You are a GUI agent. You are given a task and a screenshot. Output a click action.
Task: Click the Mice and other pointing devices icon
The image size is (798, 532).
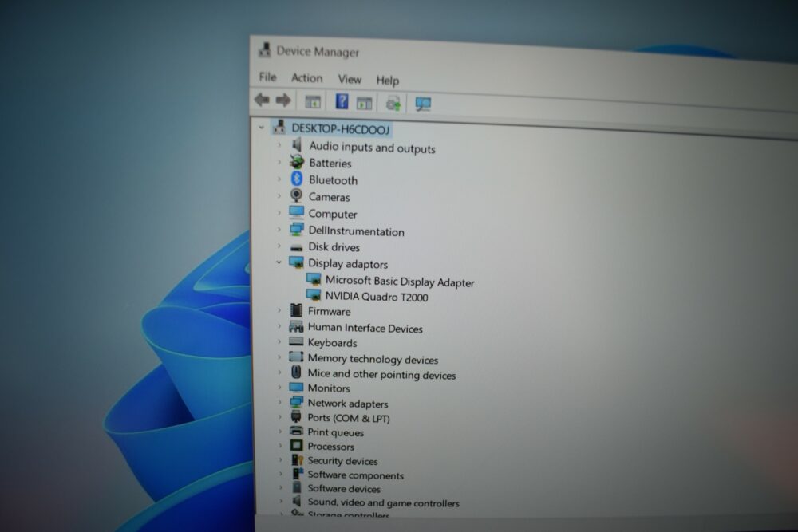pyautogui.click(x=296, y=372)
